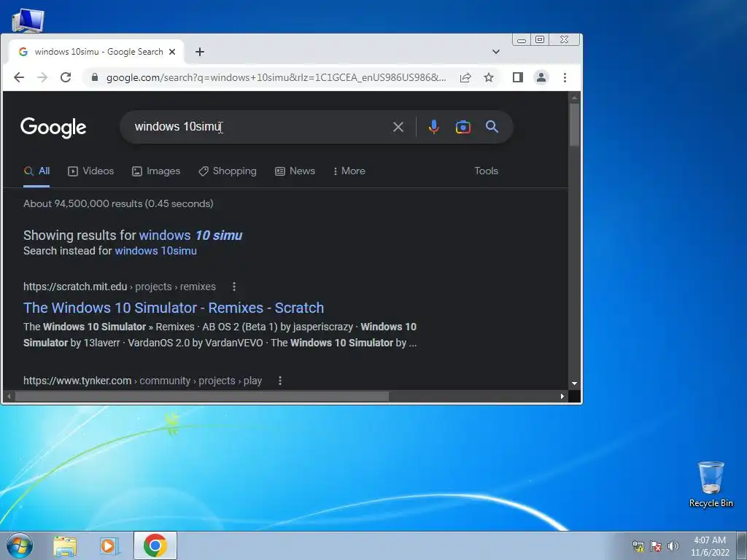Bookmark this tab with the star icon
The width and height of the screenshot is (747, 560).
[x=489, y=77]
